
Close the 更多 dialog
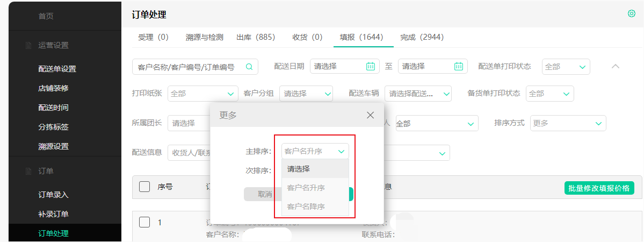(x=371, y=115)
